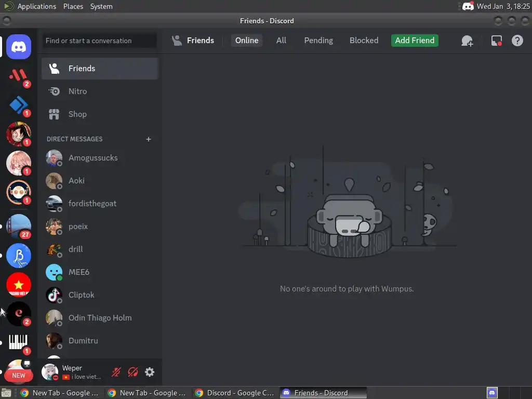Image resolution: width=532 pixels, height=399 pixels.
Task: Switch to the All friends tab
Action: click(281, 41)
